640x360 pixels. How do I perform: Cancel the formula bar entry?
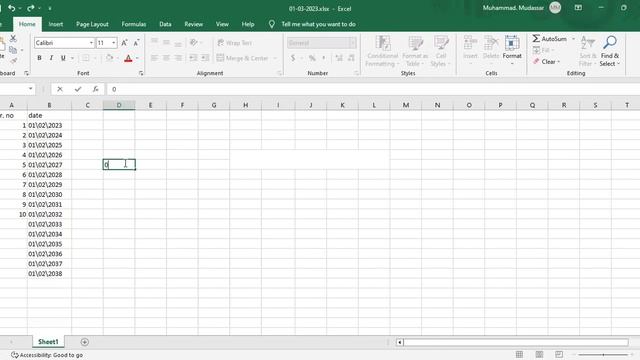click(60, 89)
